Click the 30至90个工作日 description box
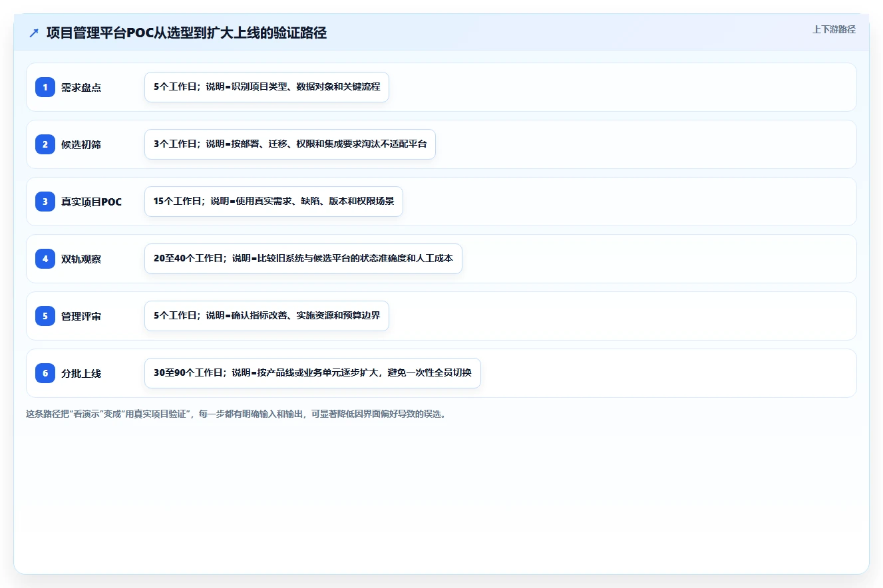The width and height of the screenshot is (883, 588). (313, 373)
